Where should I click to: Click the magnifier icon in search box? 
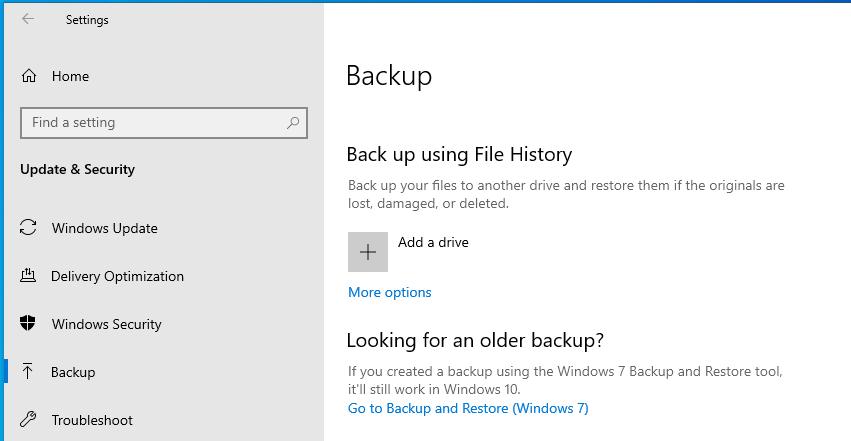point(293,123)
